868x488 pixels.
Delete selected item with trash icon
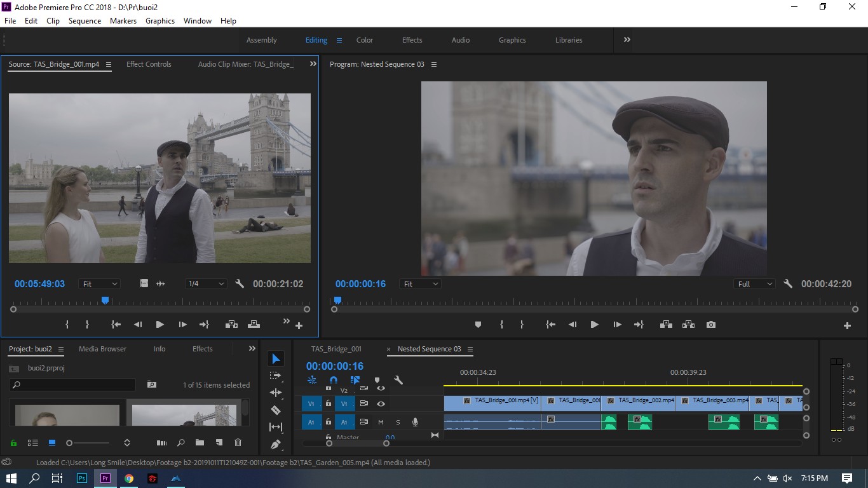click(x=238, y=443)
